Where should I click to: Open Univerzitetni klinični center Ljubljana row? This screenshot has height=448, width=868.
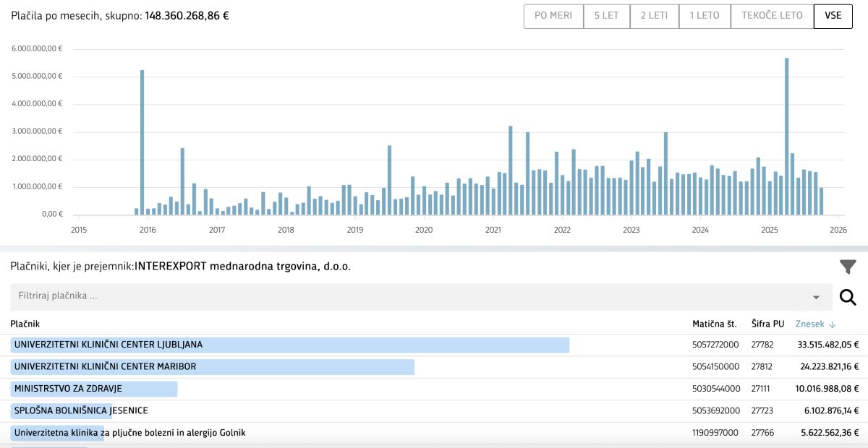point(109,345)
